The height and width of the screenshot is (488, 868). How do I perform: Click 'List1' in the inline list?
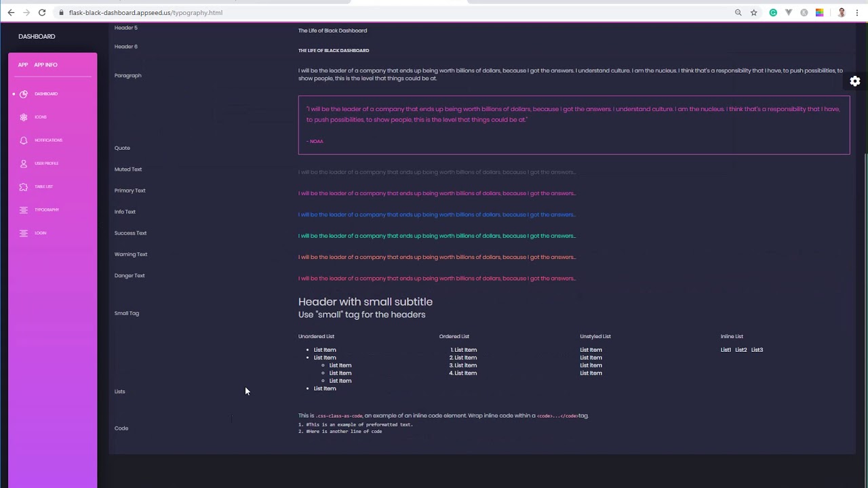click(726, 350)
